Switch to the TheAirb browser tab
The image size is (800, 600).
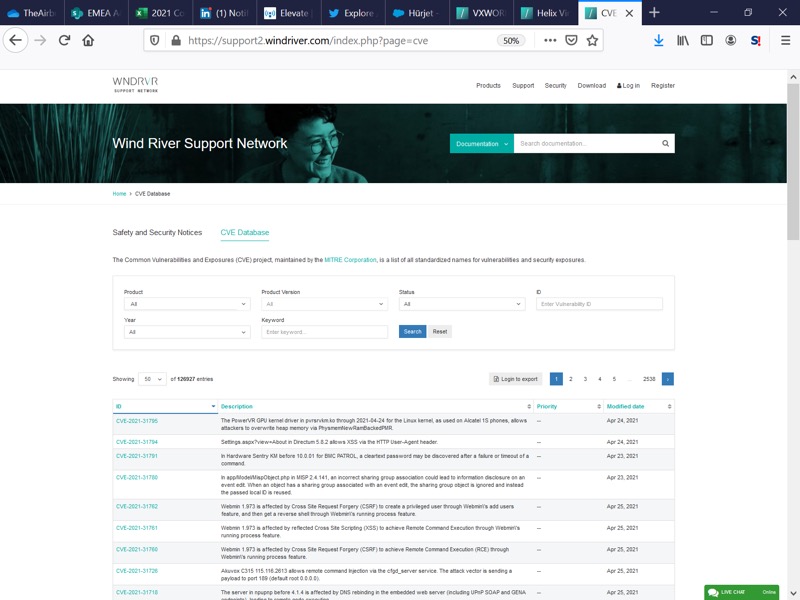(x=32, y=13)
